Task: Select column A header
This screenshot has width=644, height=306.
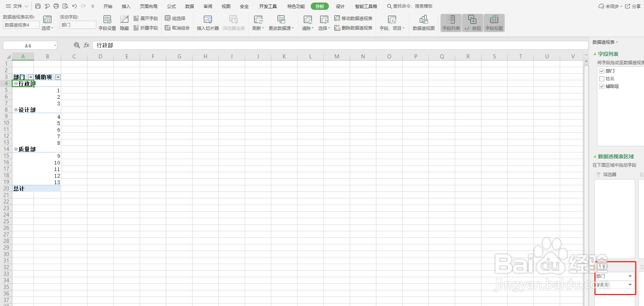Action: click(x=23, y=57)
